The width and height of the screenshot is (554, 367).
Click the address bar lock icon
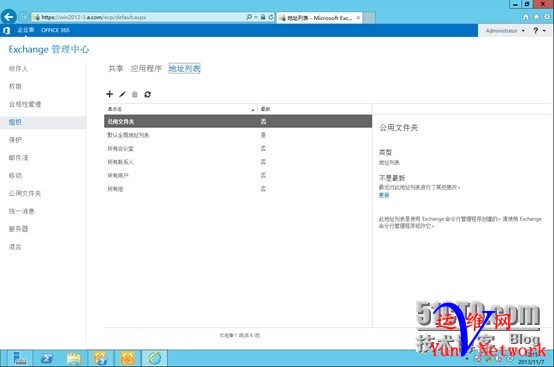263,17
